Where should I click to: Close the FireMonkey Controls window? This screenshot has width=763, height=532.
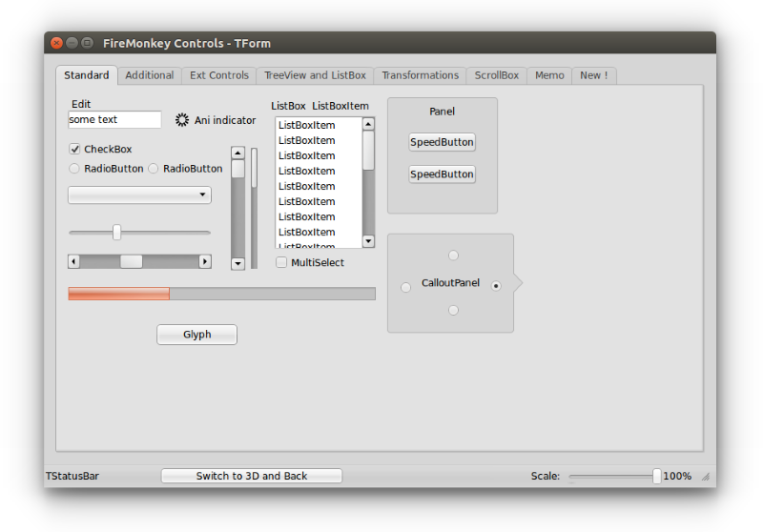pyautogui.click(x=56, y=43)
